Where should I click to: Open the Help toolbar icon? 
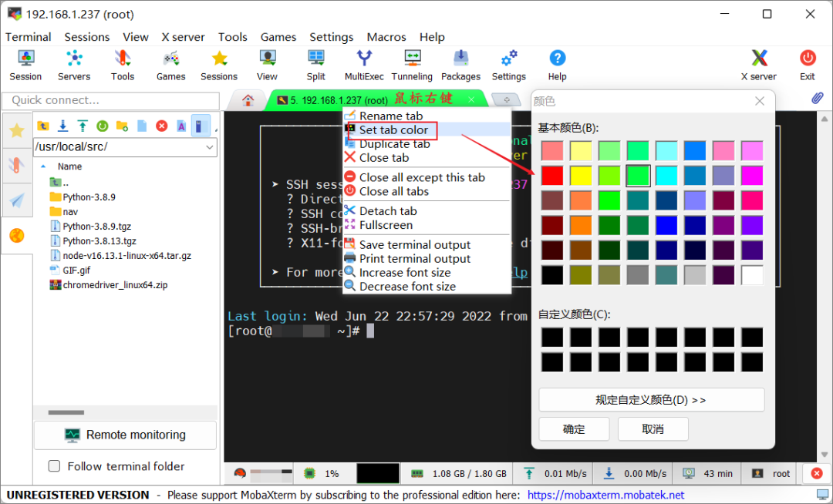tap(558, 66)
